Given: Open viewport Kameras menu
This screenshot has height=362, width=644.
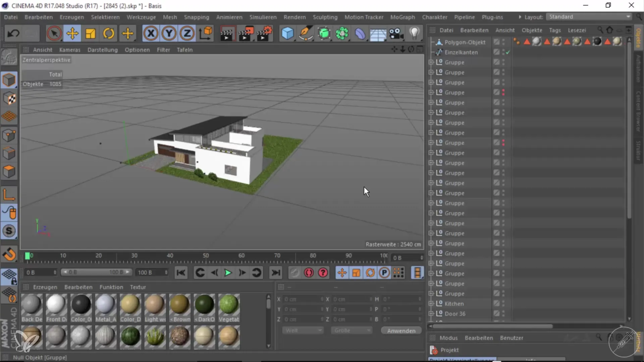Looking at the screenshot, I should (x=70, y=50).
